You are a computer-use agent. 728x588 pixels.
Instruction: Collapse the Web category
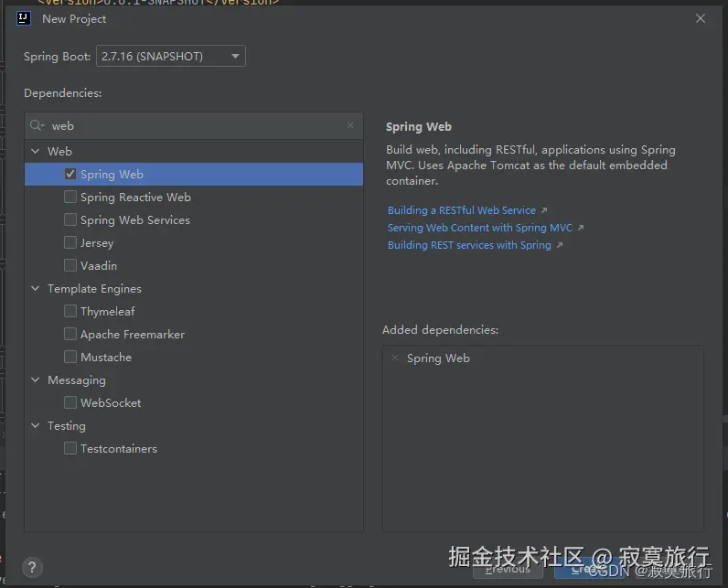[36, 151]
